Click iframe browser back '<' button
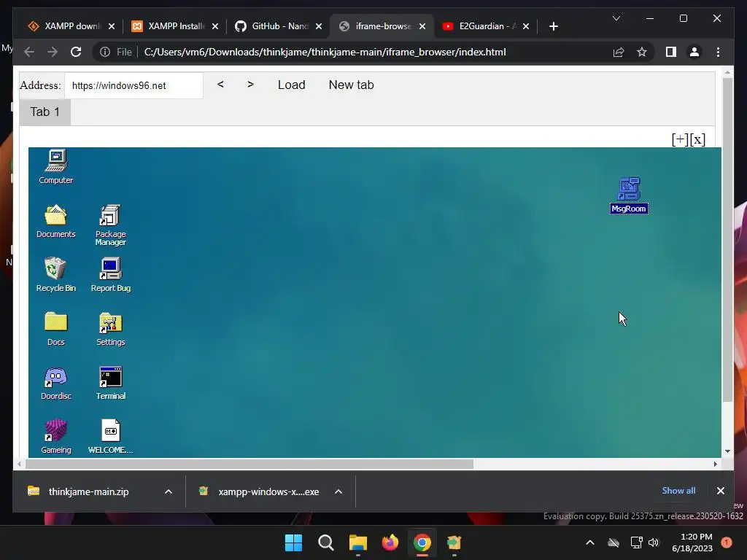 pyautogui.click(x=220, y=85)
